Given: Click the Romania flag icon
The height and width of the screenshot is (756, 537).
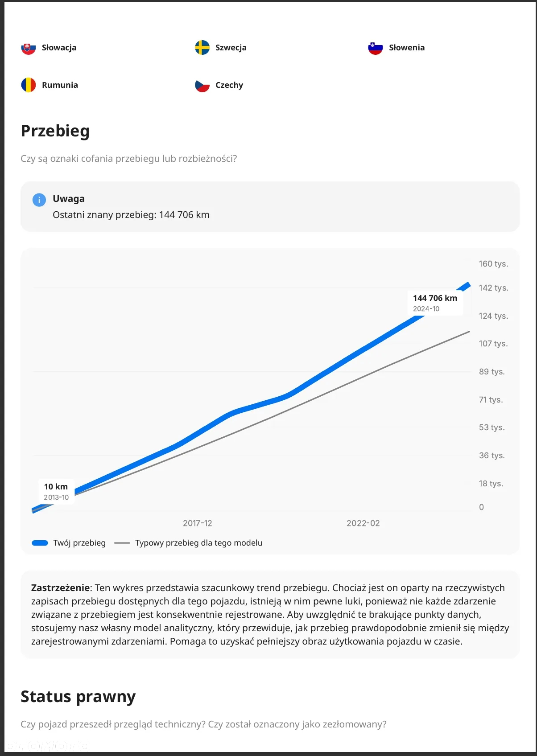Looking at the screenshot, I should pos(29,85).
